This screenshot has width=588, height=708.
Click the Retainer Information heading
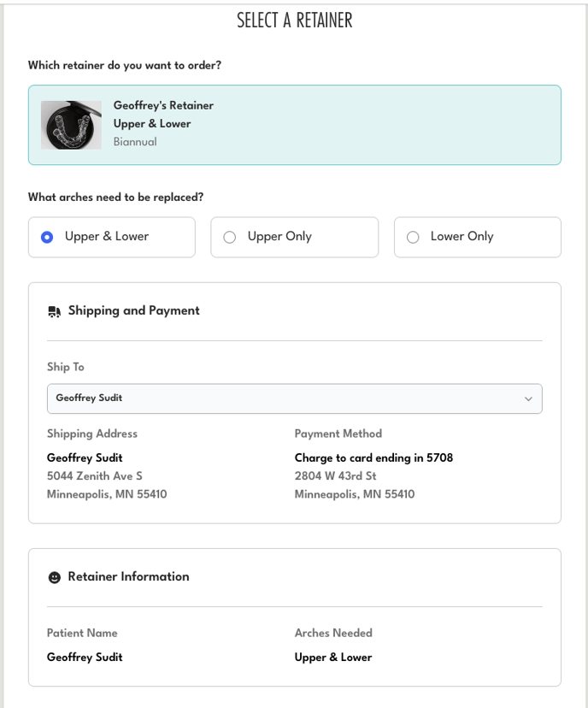tap(128, 576)
